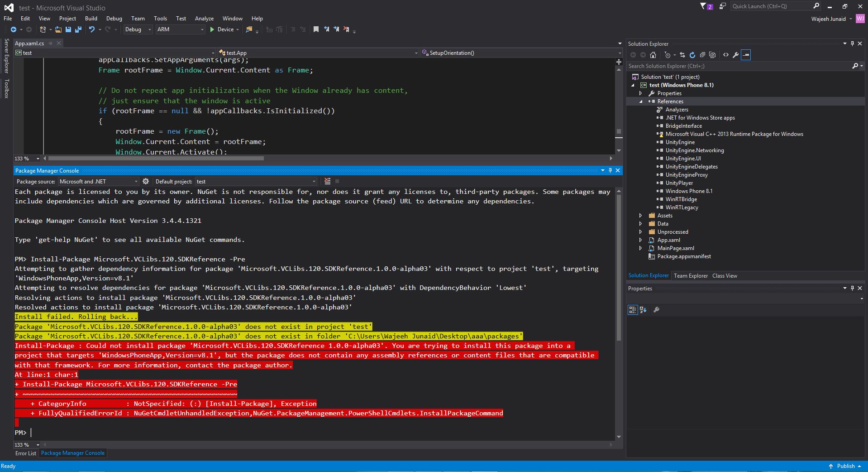Open Package Manager settings with the gear icon

(146, 181)
